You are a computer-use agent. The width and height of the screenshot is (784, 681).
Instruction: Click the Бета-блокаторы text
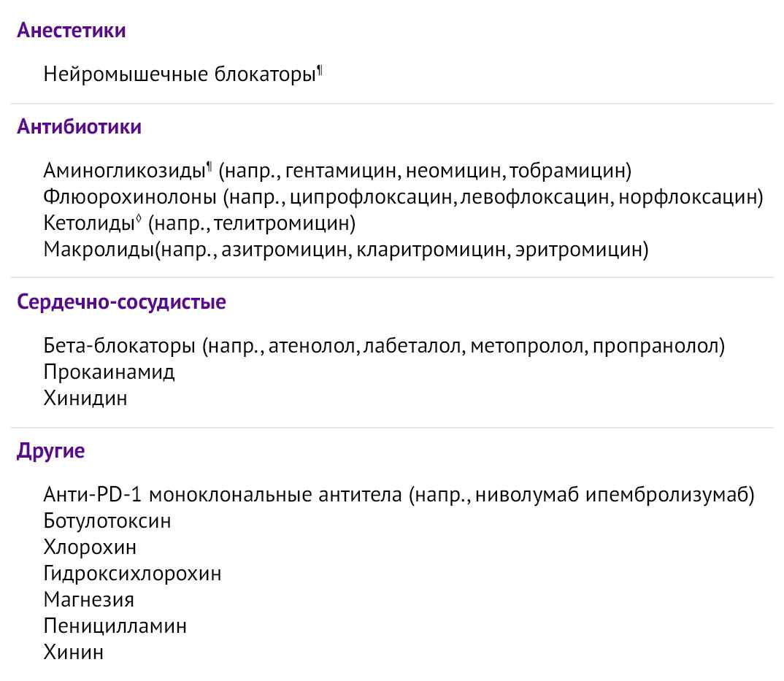[120, 347]
